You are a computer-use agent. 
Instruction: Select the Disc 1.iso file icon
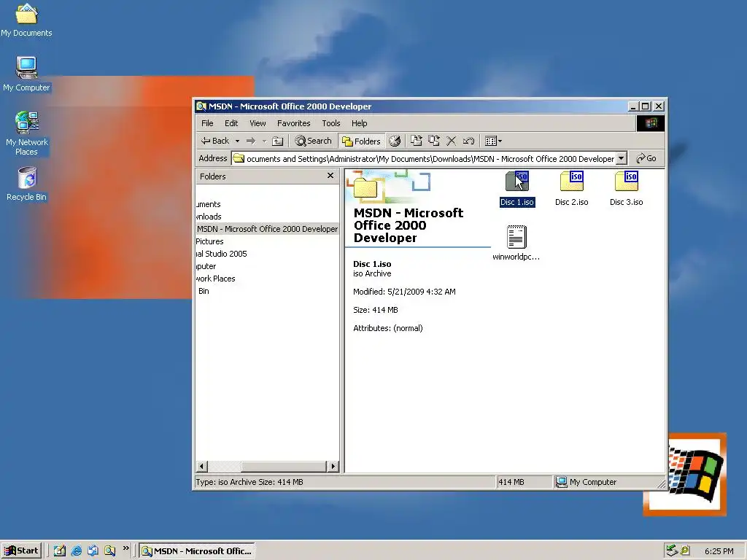[517, 182]
